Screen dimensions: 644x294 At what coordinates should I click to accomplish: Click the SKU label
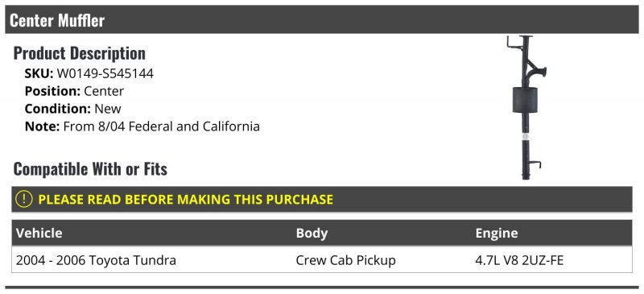(39, 73)
